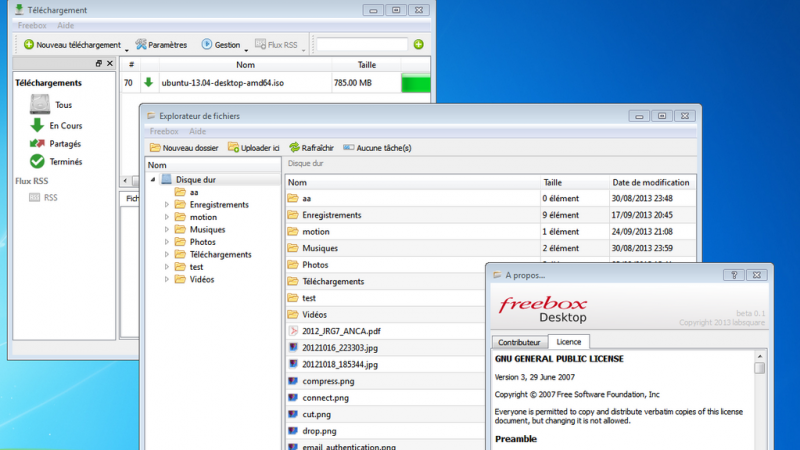Viewport: 800px width, 450px height.
Task: Open Aide menu in Téléchargement window
Action: [65, 25]
